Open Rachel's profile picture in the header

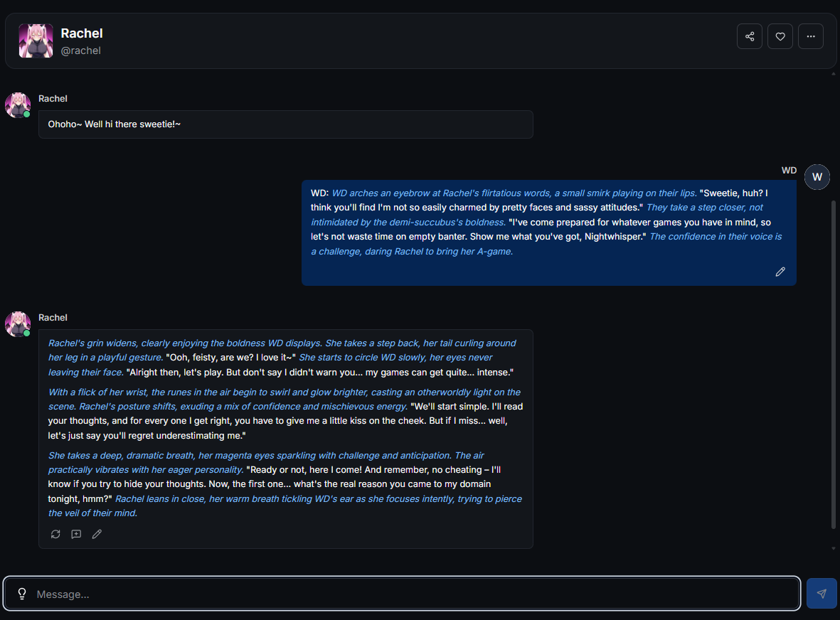coord(36,41)
